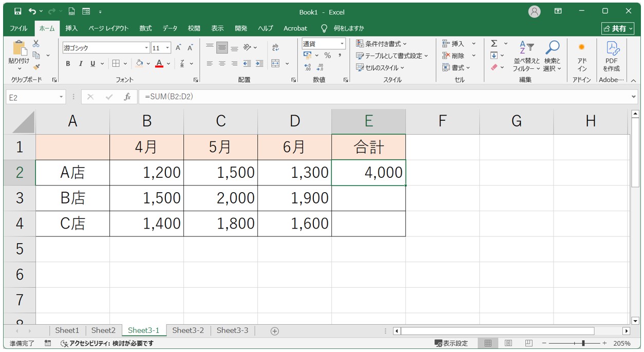This screenshot has width=644, height=352.
Task: Toggle right text alignment
Action: [234, 64]
